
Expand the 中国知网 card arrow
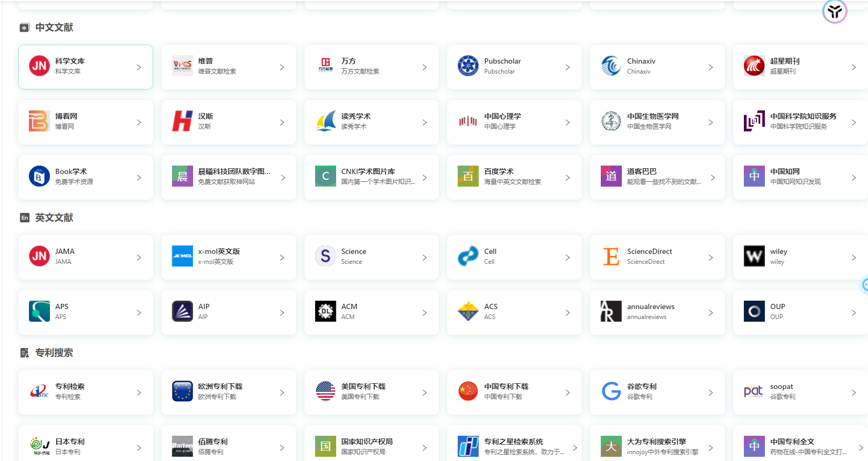click(x=854, y=178)
